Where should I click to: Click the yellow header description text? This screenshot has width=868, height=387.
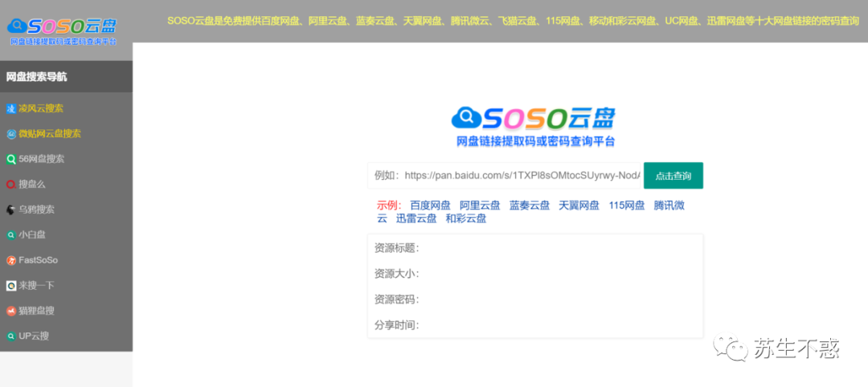tap(513, 21)
